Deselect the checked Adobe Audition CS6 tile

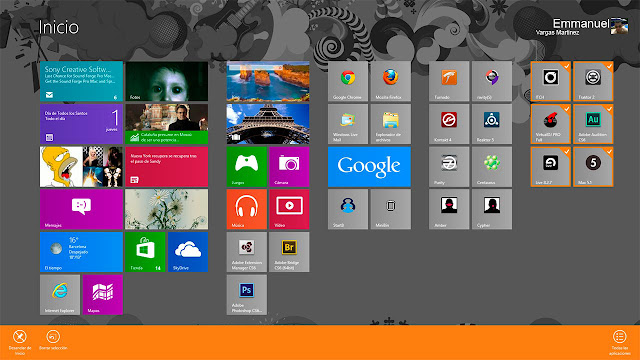pyautogui.click(x=593, y=124)
